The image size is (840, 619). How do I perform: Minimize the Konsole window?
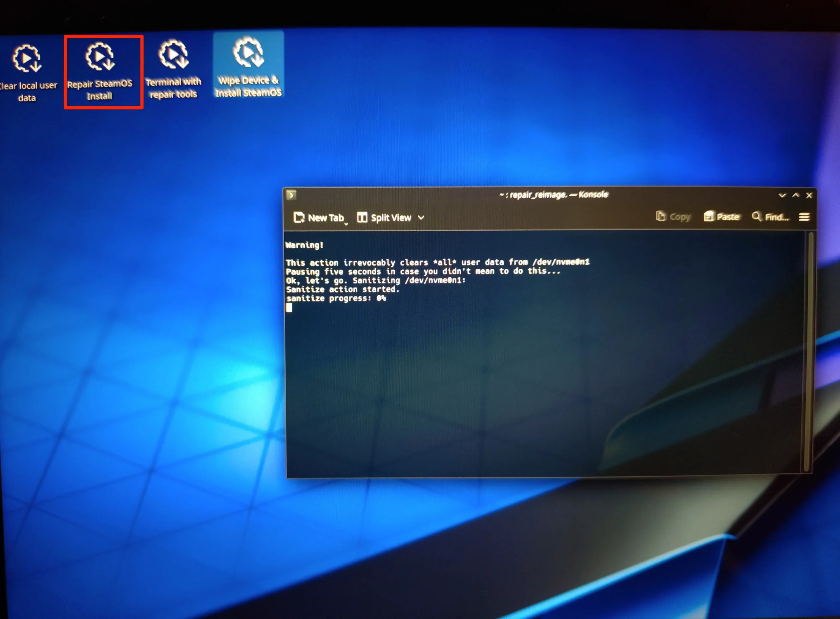[782, 195]
